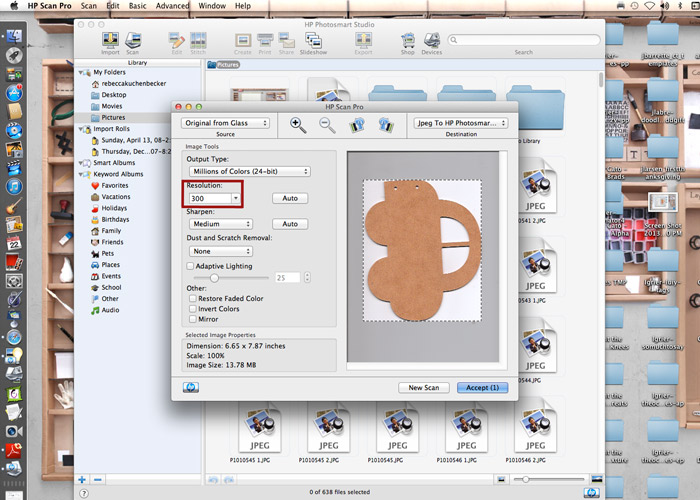Click the rotate right icon in HP Scan Pro
Image resolution: width=700 pixels, height=500 pixels.
pyautogui.click(x=386, y=125)
